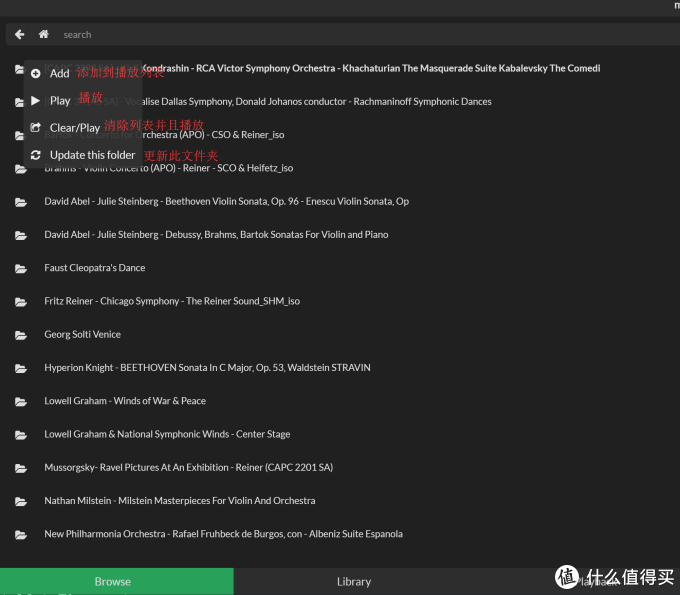Click the search input field

pos(300,34)
